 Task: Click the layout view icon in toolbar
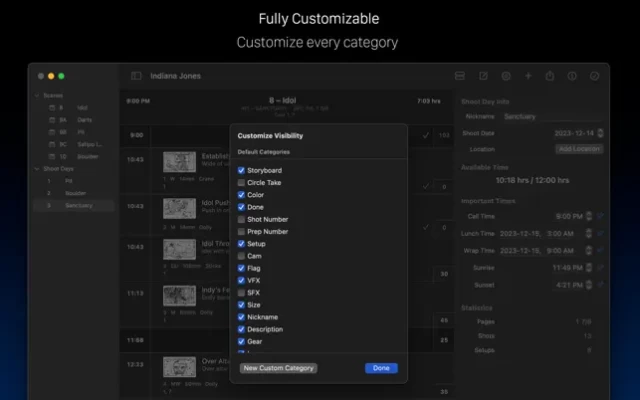(459, 76)
